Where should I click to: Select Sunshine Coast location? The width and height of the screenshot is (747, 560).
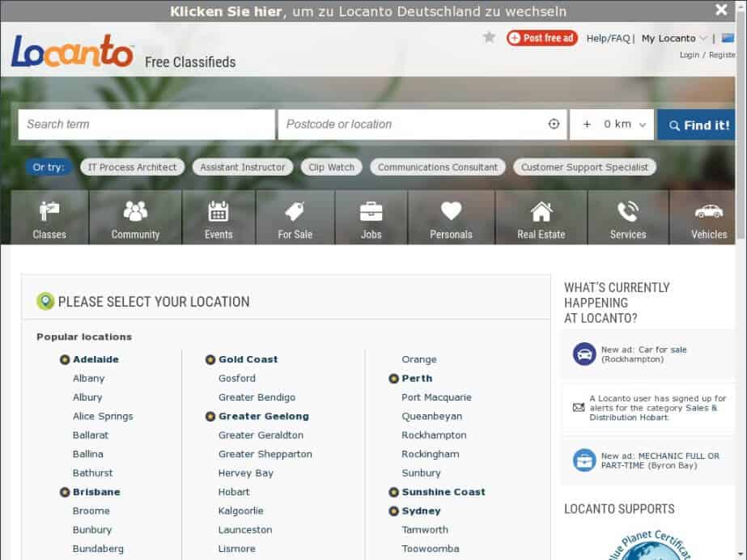coord(443,492)
